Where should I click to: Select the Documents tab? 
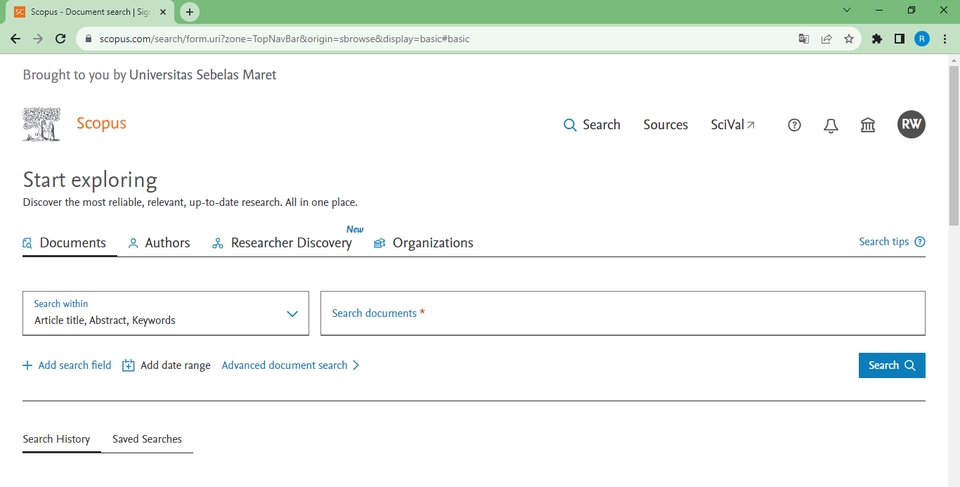click(64, 243)
